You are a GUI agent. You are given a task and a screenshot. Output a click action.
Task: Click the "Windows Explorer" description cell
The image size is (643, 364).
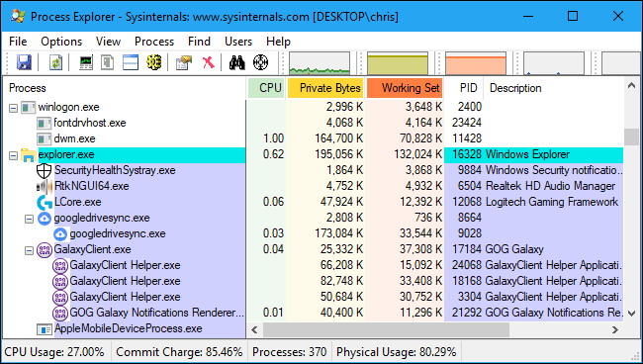(527, 155)
